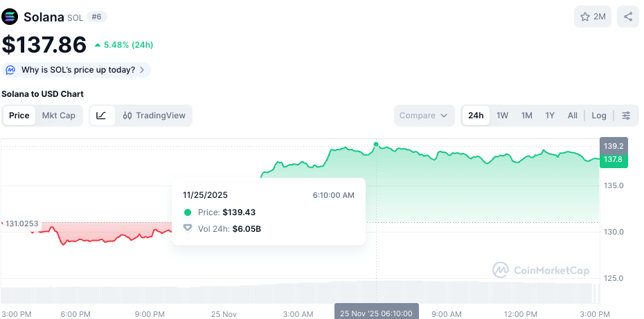Switch to line chart view icon
Viewport: 644px width, 319px height.
102,116
